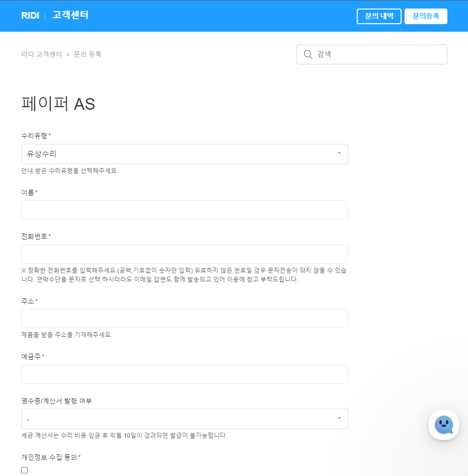The height and width of the screenshot is (476, 468).
Task: Click the 문의등록 button
Action: coord(426,16)
